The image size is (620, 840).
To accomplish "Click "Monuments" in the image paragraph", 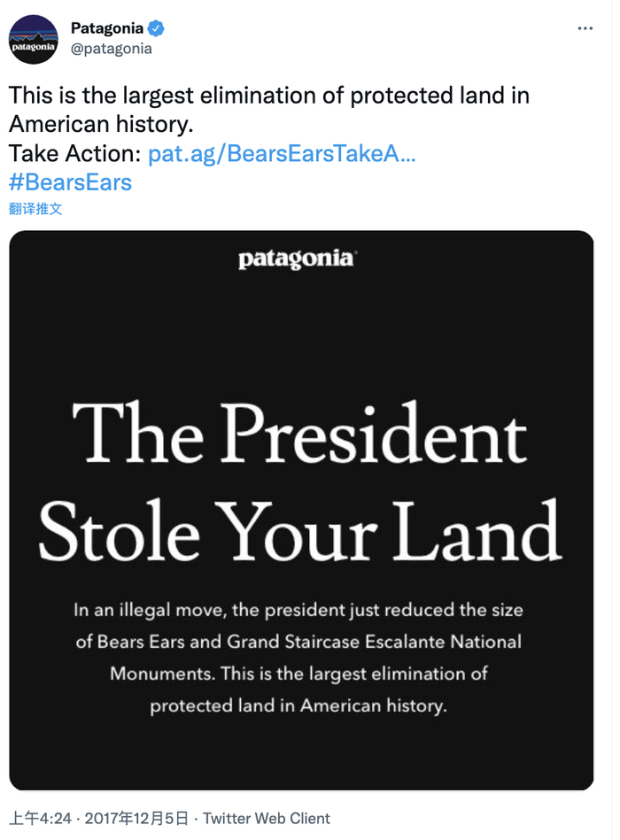I will pos(160,674).
